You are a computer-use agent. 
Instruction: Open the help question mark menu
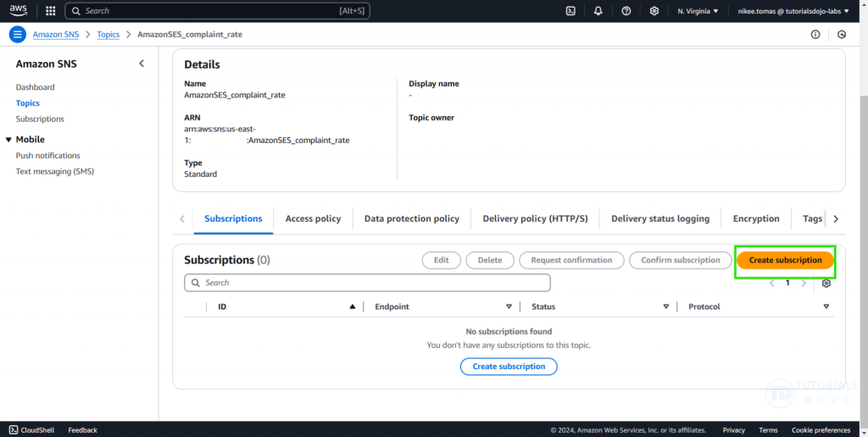tap(626, 10)
